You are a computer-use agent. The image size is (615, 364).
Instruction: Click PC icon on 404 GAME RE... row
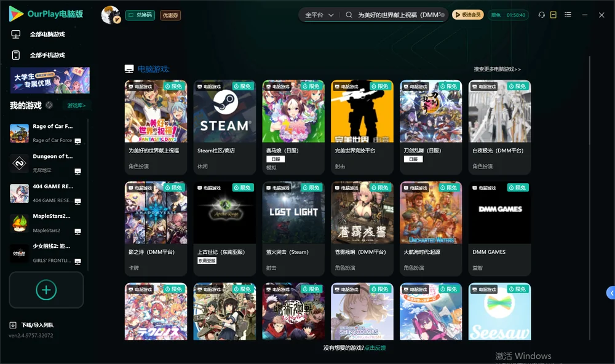click(77, 202)
